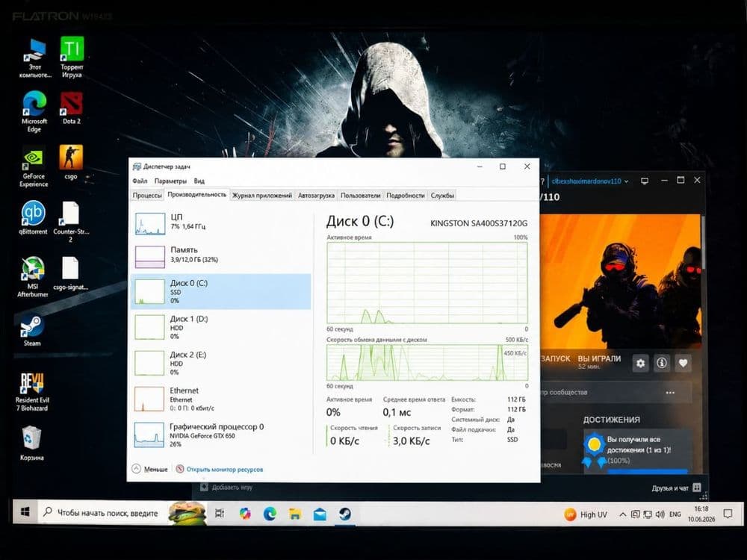Open the MSI Afterburner desktop icon

(32, 277)
